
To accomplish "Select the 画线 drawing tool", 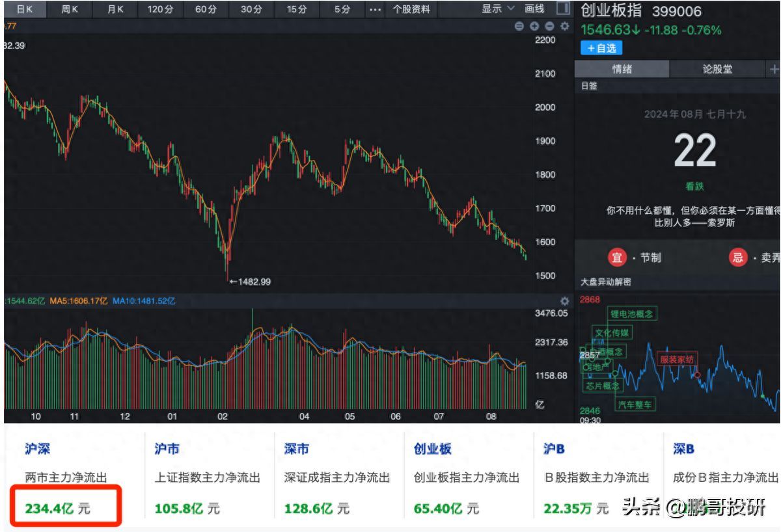I will coord(534,8).
